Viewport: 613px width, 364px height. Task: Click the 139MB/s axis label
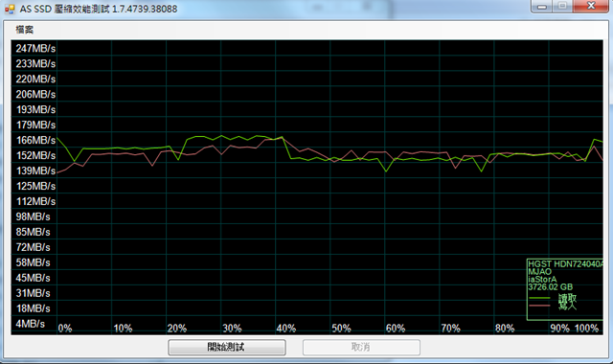pos(35,171)
